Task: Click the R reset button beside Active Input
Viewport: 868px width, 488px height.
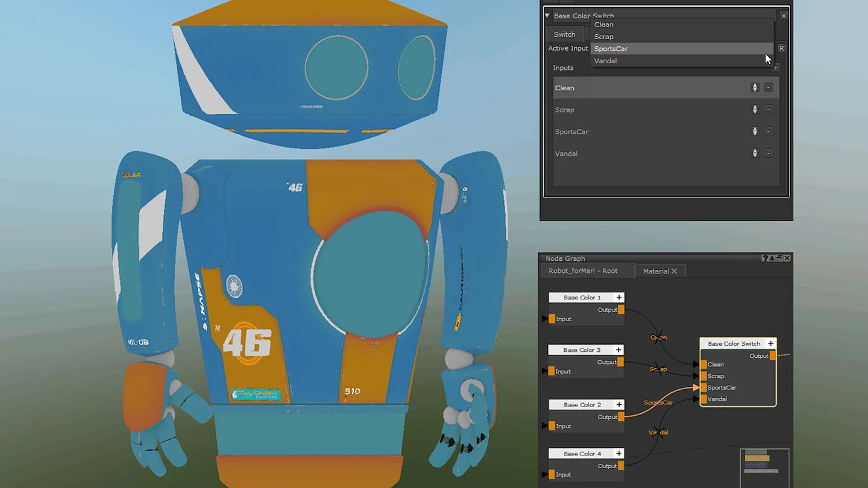Action: [x=782, y=48]
